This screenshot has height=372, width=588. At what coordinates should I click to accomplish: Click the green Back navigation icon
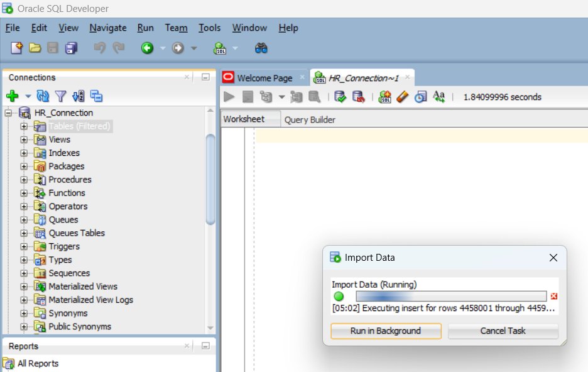(x=148, y=48)
